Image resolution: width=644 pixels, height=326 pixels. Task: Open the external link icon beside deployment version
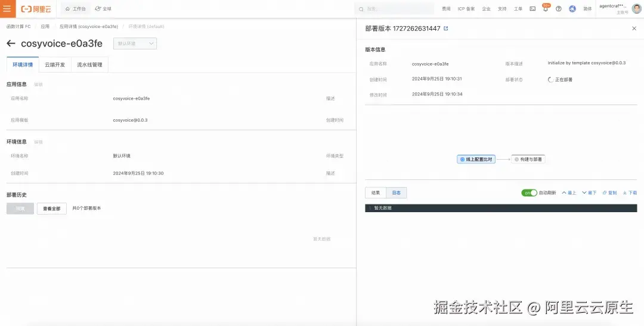[x=446, y=29]
